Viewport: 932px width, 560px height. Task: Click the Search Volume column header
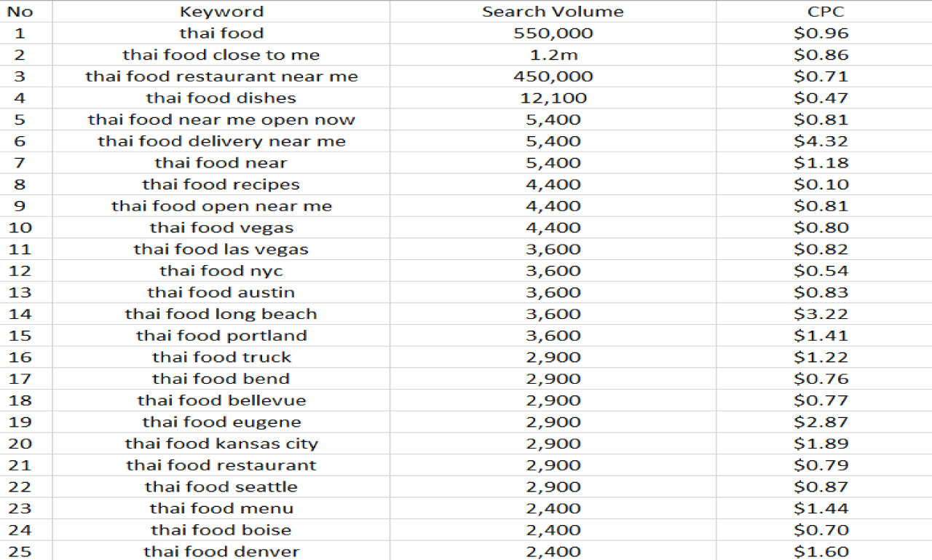553,12
